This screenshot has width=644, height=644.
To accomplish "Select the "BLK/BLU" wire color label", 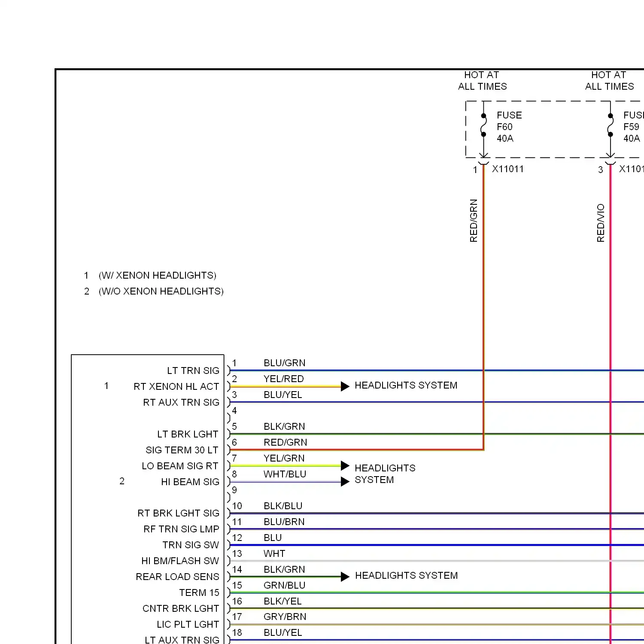I will (x=283, y=506).
